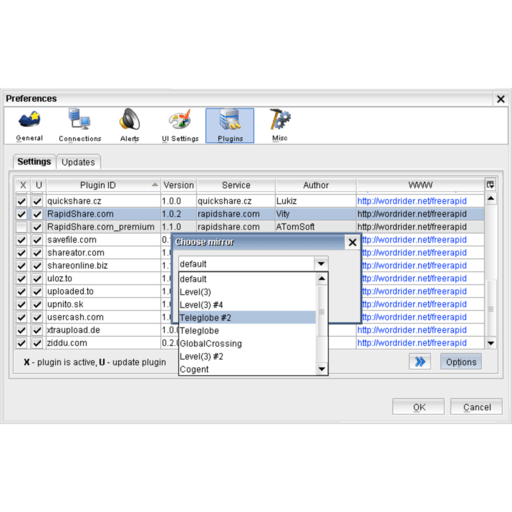512x512 pixels.
Task: Click the double-arrow button beside Options
Action: coord(420,362)
